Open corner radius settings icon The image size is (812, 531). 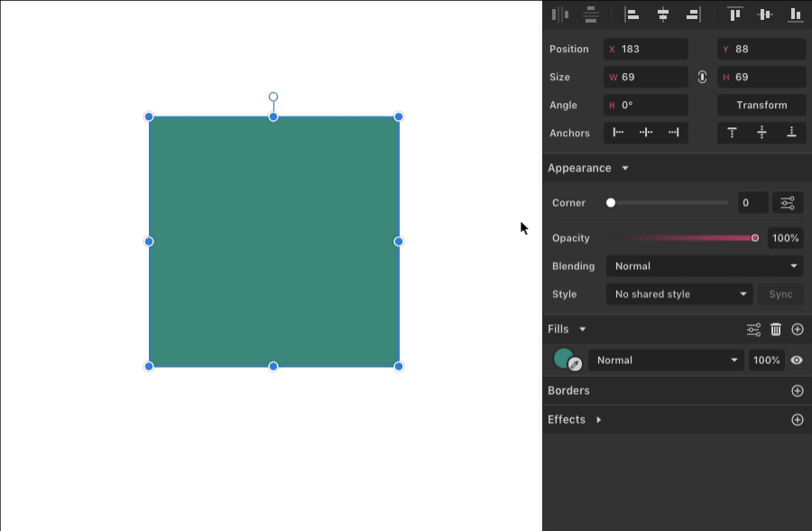[x=788, y=203]
